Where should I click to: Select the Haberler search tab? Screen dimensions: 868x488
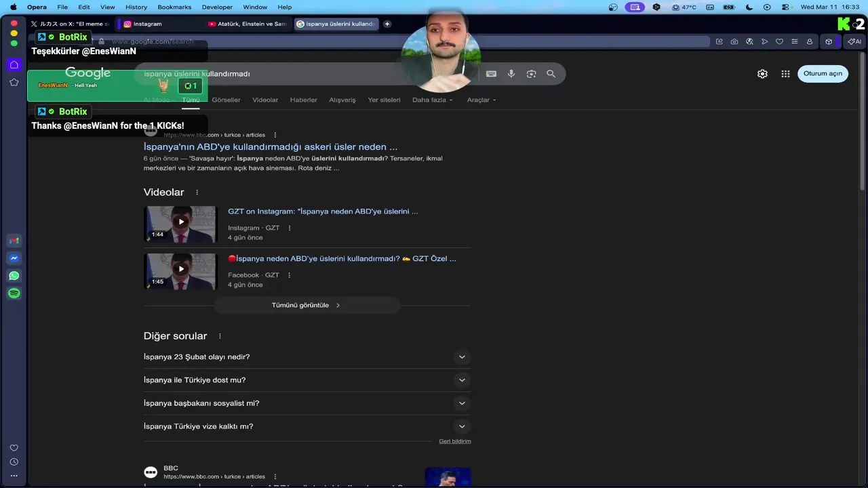point(304,100)
